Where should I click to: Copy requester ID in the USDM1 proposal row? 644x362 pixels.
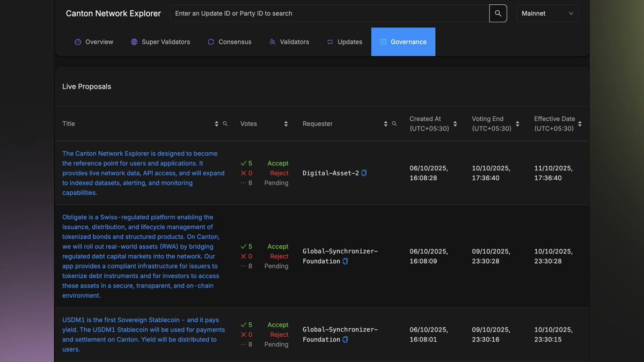tap(345, 339)
